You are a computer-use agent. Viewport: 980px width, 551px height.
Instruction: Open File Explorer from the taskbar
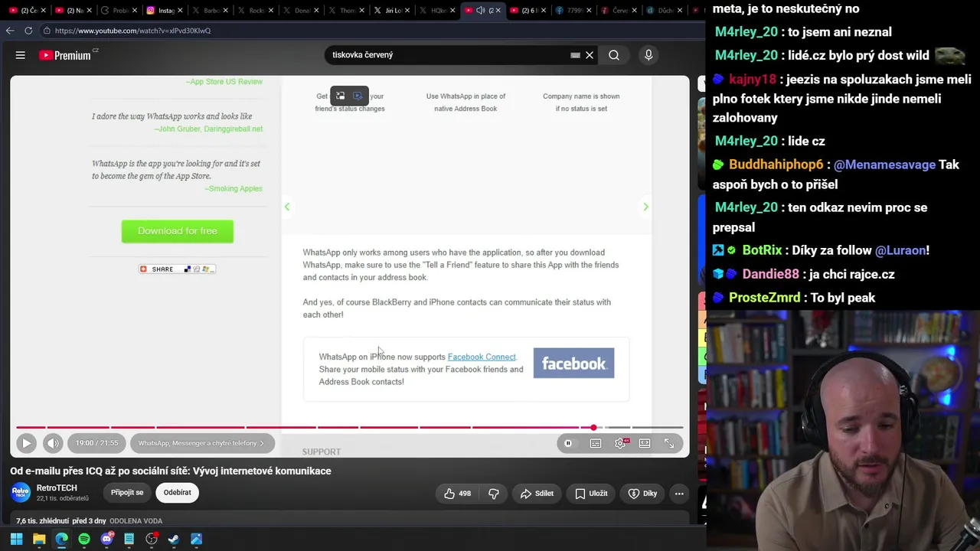point(39,540)
